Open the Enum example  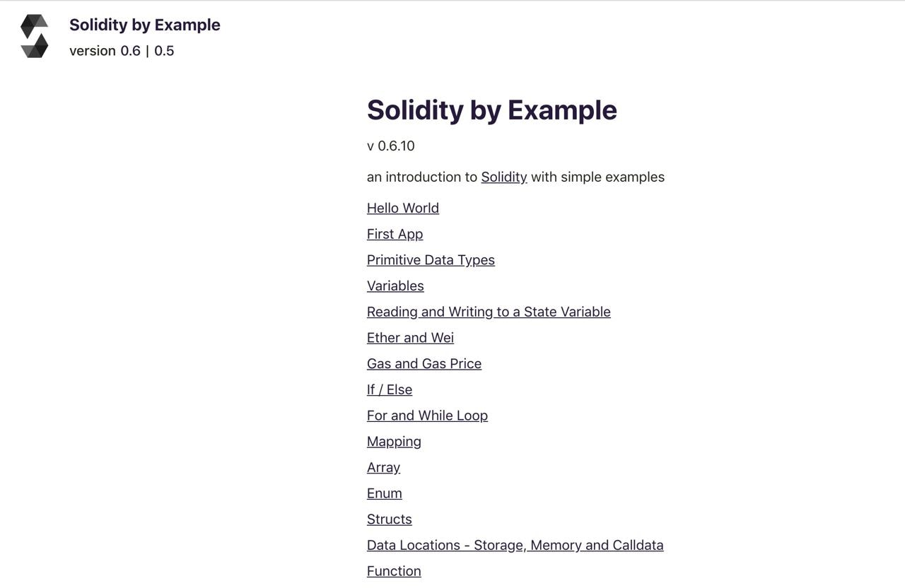pyautogui.click(x=384, y=493)
